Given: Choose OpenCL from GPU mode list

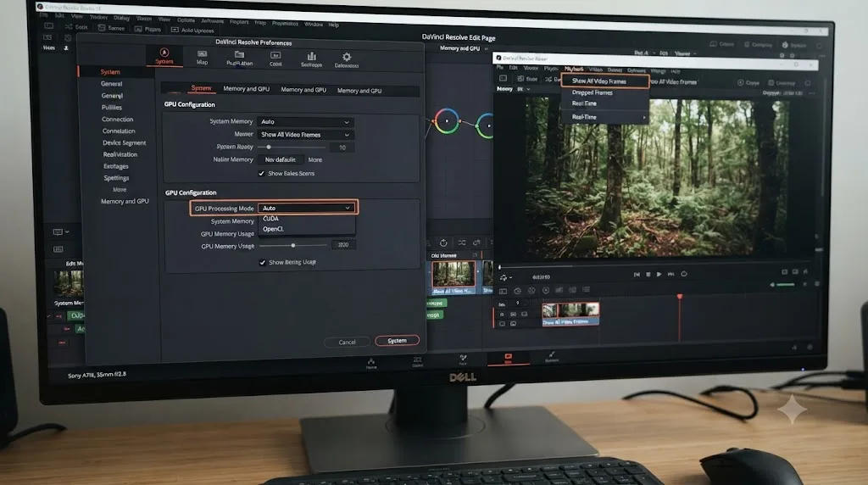Looking at the screenshot, I should click(x=273, y=229).
